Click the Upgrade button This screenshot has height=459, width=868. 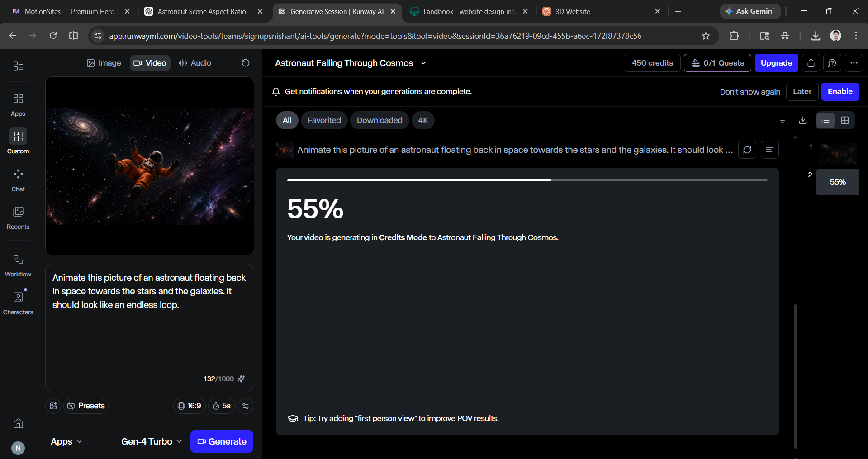[776, 63]
